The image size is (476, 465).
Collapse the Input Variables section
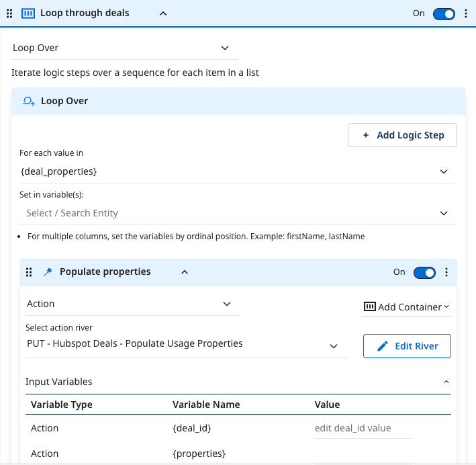[x=446, y=382]
